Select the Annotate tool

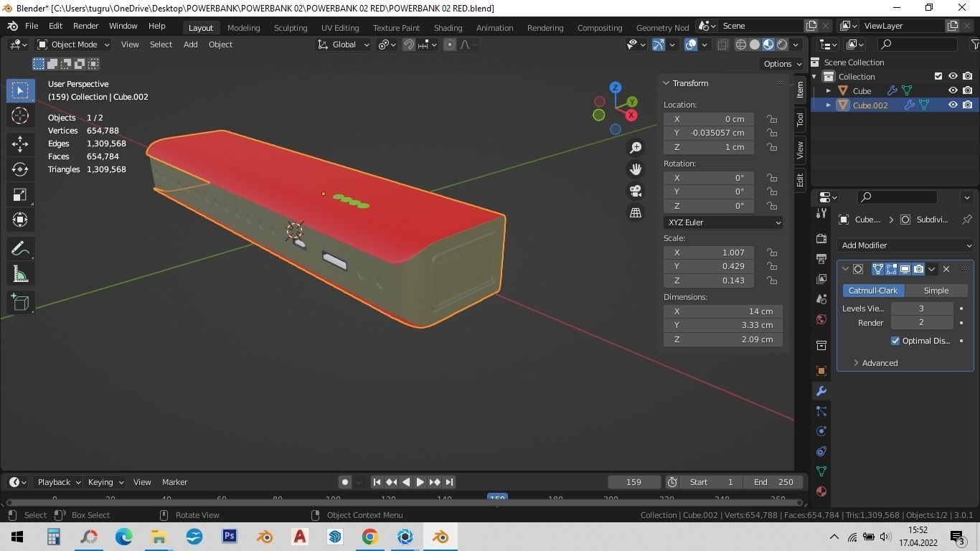click(20, 248)
